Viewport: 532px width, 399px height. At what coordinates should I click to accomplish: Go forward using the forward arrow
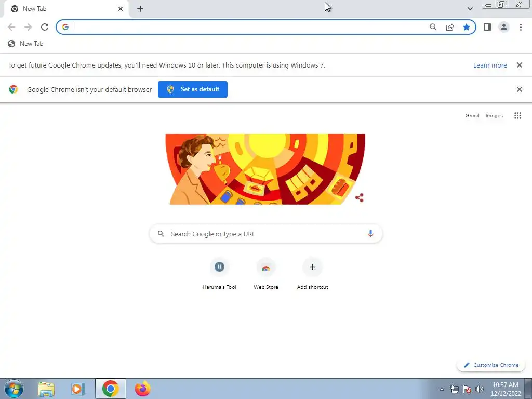coord(28,27)
